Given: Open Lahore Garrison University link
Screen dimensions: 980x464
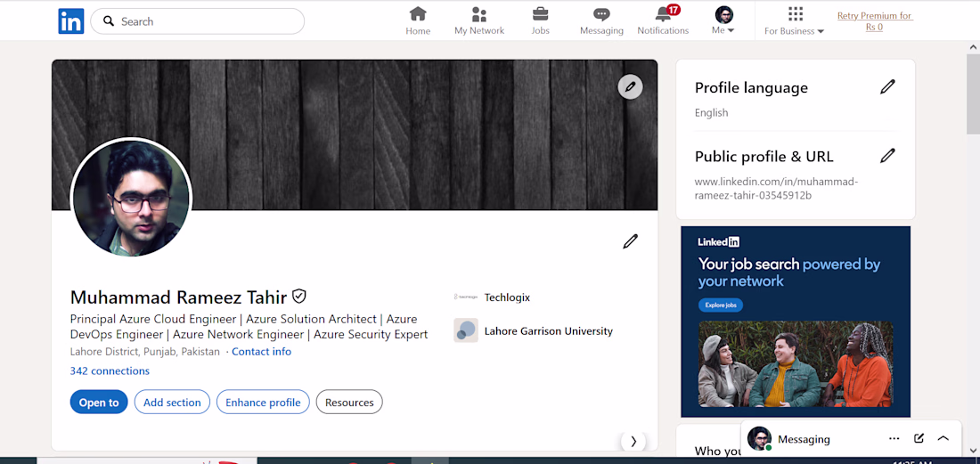Looking at the screenshot, I should (x=548, y=331).
